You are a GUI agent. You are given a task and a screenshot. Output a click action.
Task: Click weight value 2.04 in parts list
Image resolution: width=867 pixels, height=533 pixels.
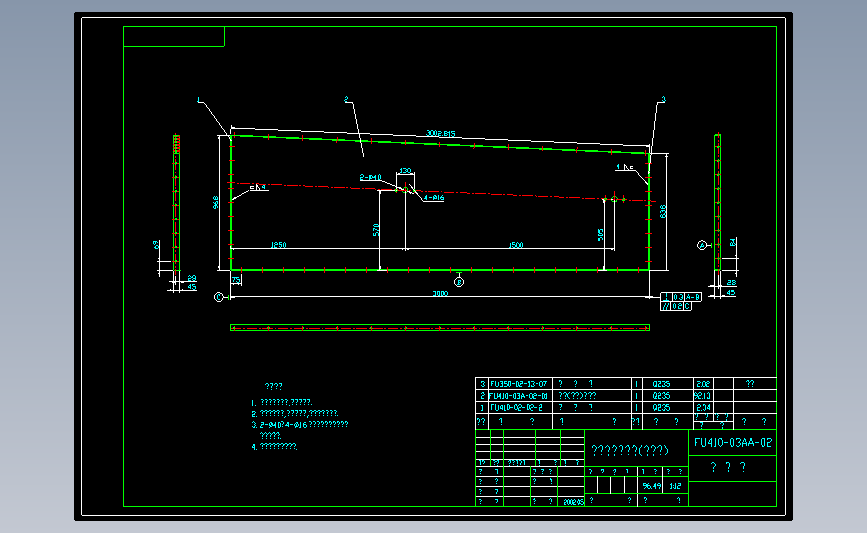coord(703,407)
